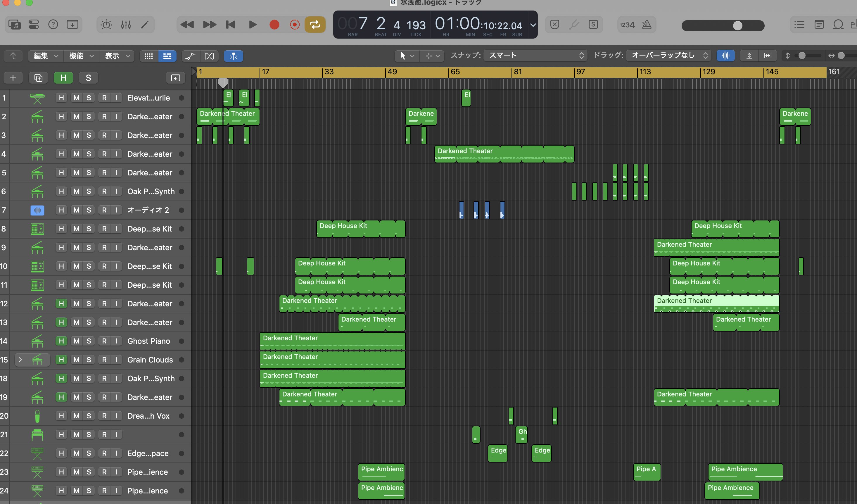Click the Record button
Screen dimensions: 857x504
pos(274,25)
